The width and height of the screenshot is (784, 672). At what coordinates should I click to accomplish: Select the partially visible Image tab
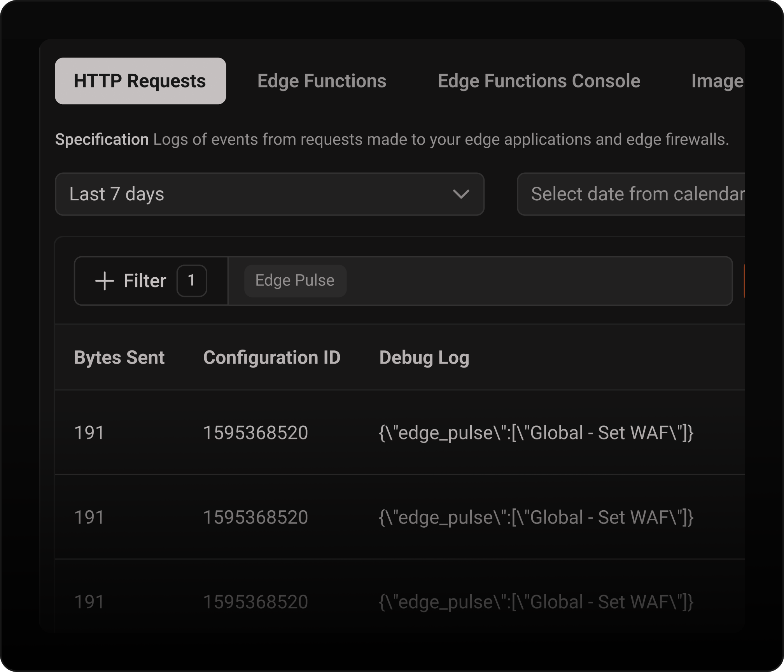point(717,81)
